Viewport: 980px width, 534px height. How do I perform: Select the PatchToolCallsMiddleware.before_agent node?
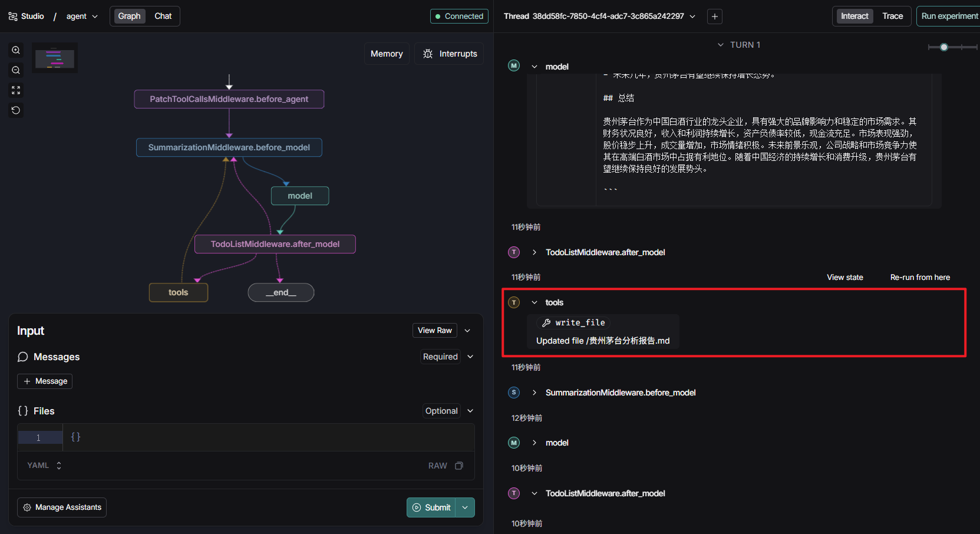click(x=229, y=99)
